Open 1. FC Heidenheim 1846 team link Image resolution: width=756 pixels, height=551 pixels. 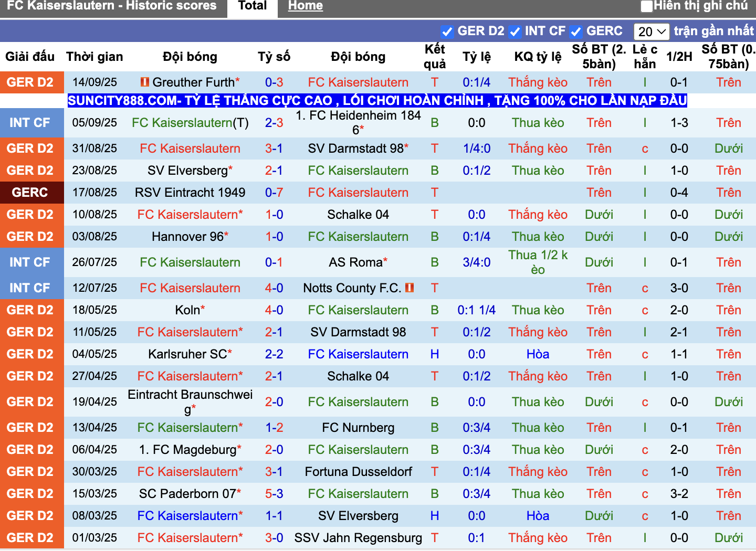click(358, 122)
